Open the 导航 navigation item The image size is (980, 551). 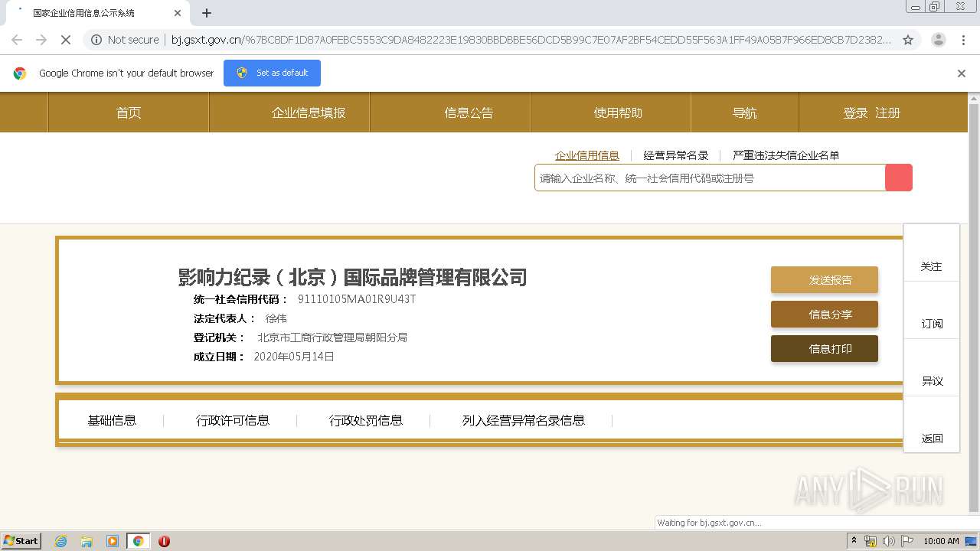coord(745,112)
